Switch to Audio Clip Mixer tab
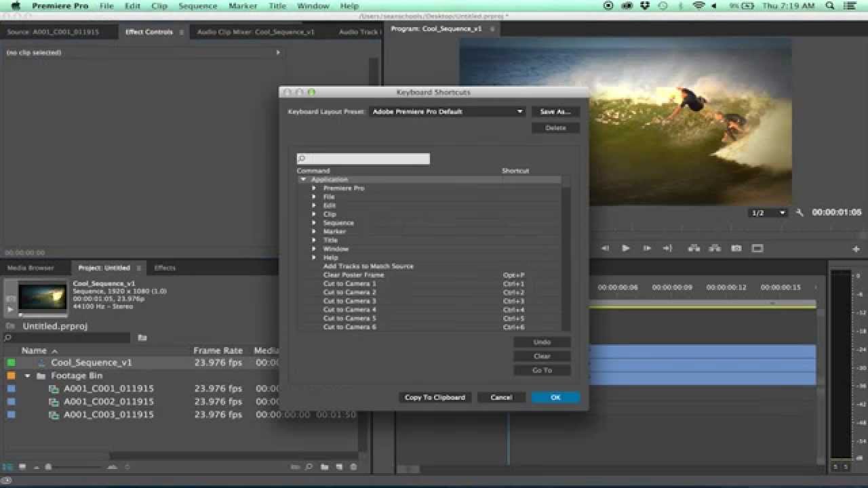Viewport: 868px width, 488px height. (256, 32)
